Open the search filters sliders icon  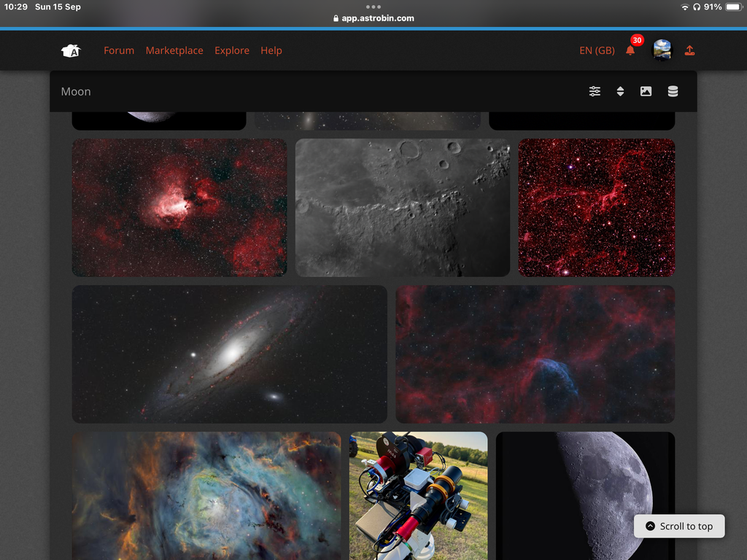click(x=595, y=91)
